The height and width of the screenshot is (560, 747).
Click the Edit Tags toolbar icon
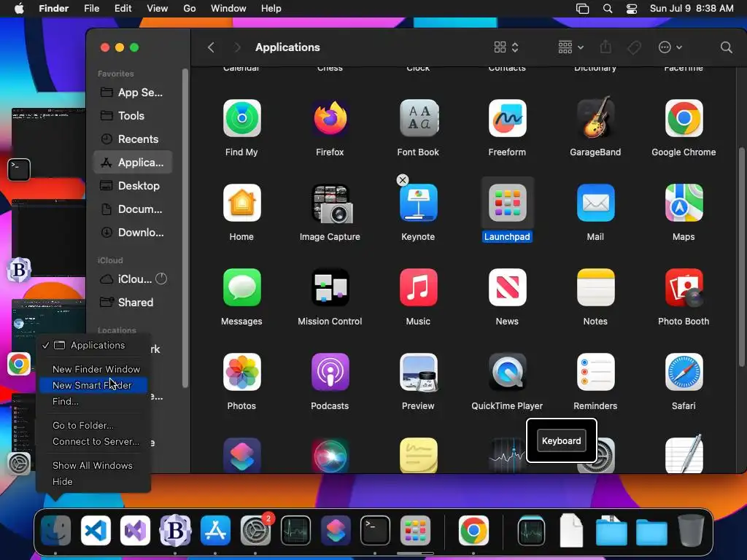click(x=634, y=47)
